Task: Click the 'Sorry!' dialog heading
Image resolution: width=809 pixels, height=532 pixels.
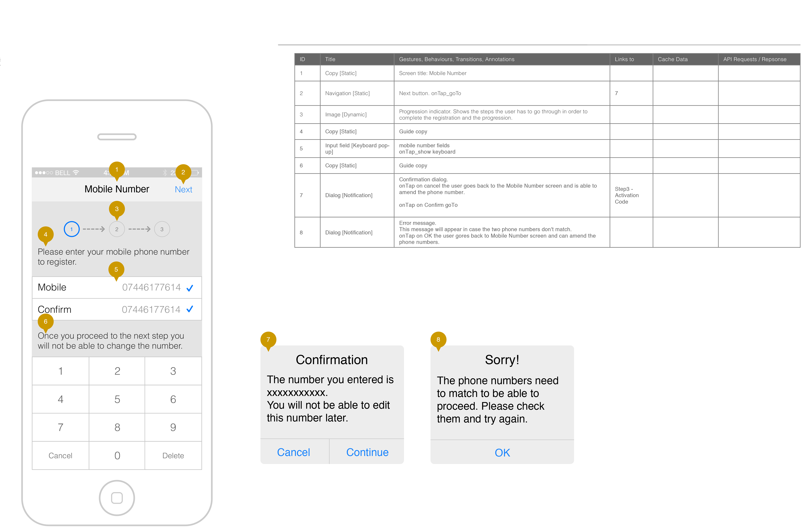Action: (x=502, y=360)
